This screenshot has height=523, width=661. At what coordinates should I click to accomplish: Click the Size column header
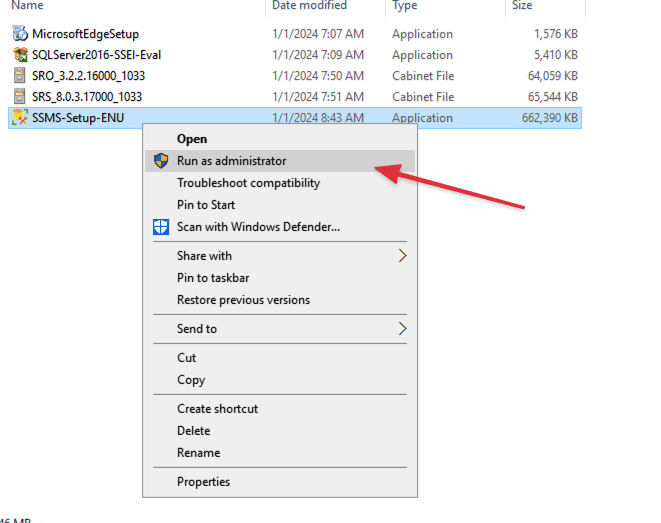522,6
